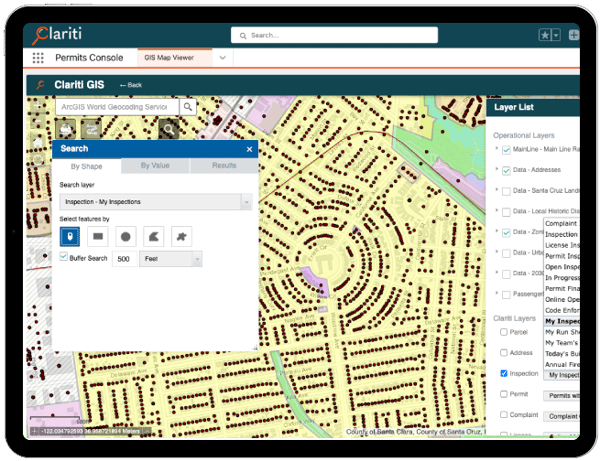Screen dimensions: 600x461
Task: Enable Data - Local Historic layer checkbox
Action: 506,212
